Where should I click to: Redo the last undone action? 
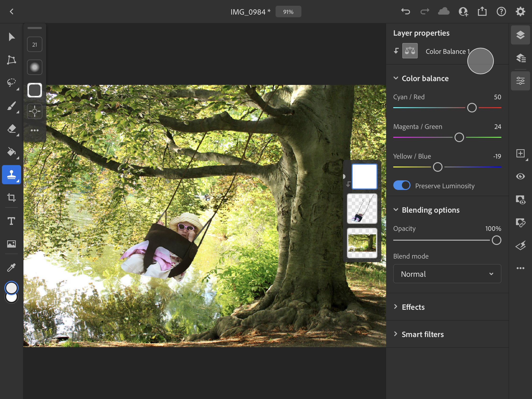425,11
